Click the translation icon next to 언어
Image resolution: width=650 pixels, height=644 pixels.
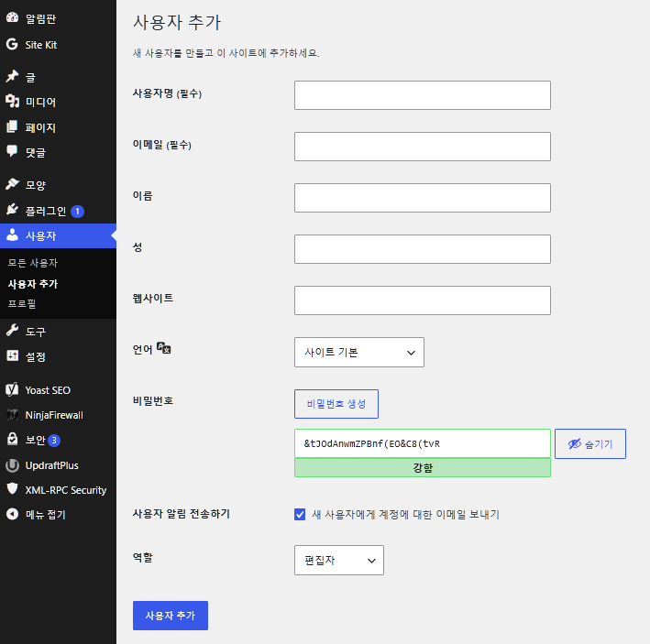click(x=164, y=348)
